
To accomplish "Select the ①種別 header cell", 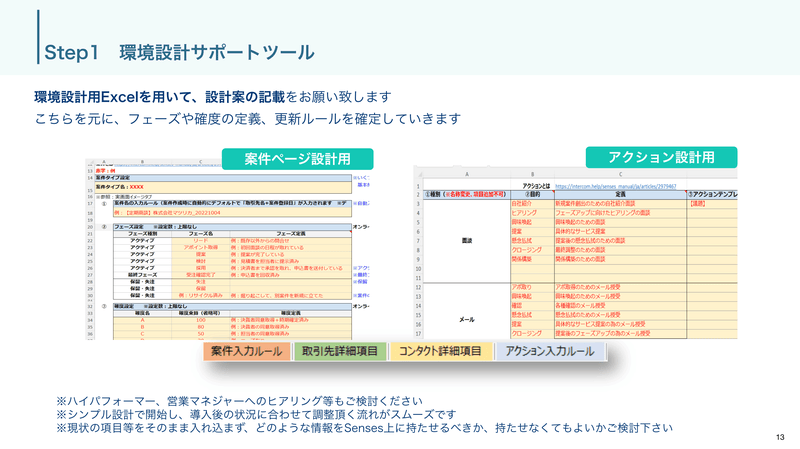I will [x=467, y=194].
